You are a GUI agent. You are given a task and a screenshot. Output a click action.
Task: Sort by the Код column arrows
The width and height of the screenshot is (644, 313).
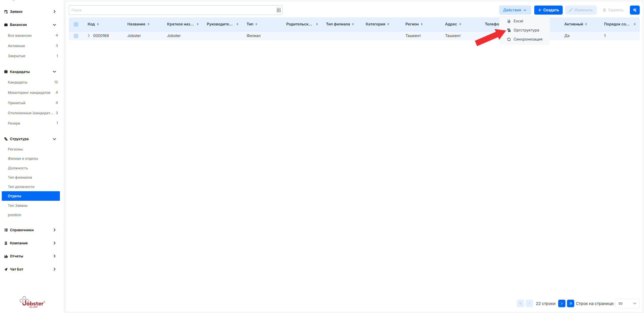pos(98,24)
